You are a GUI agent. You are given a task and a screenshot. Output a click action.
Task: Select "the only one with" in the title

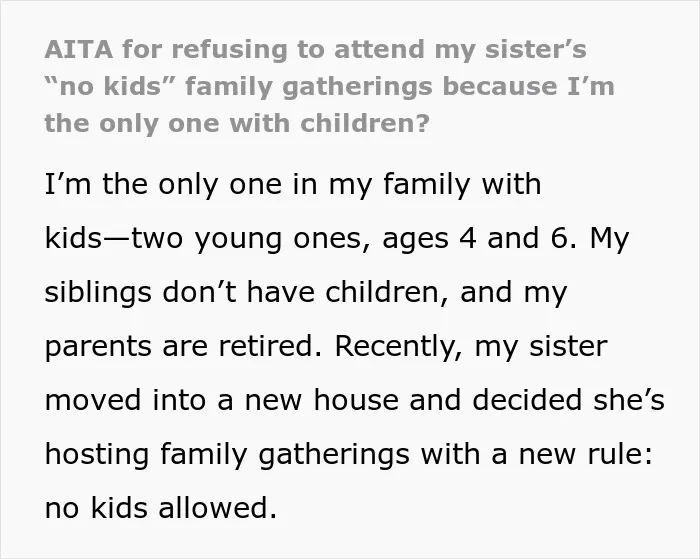(167, 123)
